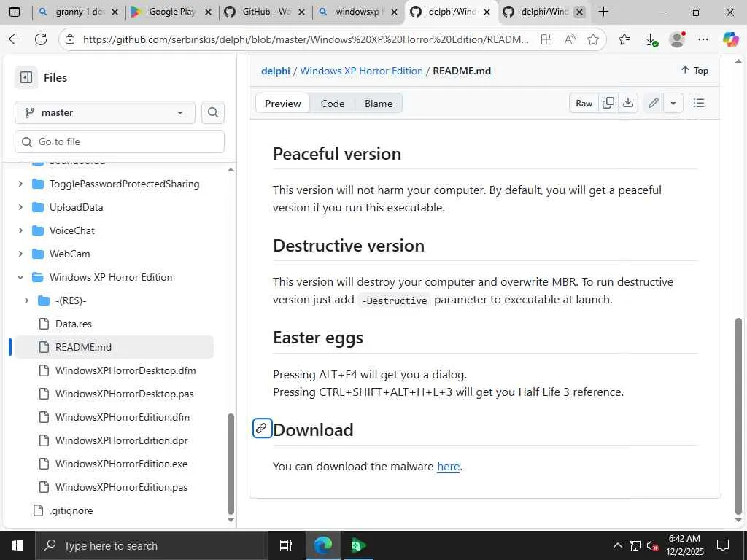This screenshot has width=747, height=560.
Task: Open the master branch dropdown
Action: coord(105,112)
